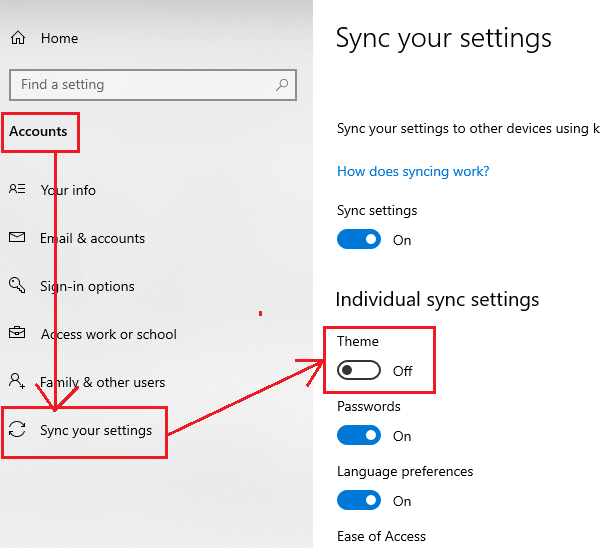
Task: Enable the Theme sync toggle
Action: [x=359, y=371]
